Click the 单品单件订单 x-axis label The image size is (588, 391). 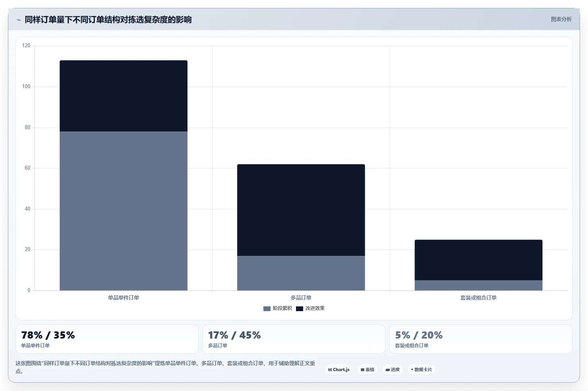click(x=124, y=298)
